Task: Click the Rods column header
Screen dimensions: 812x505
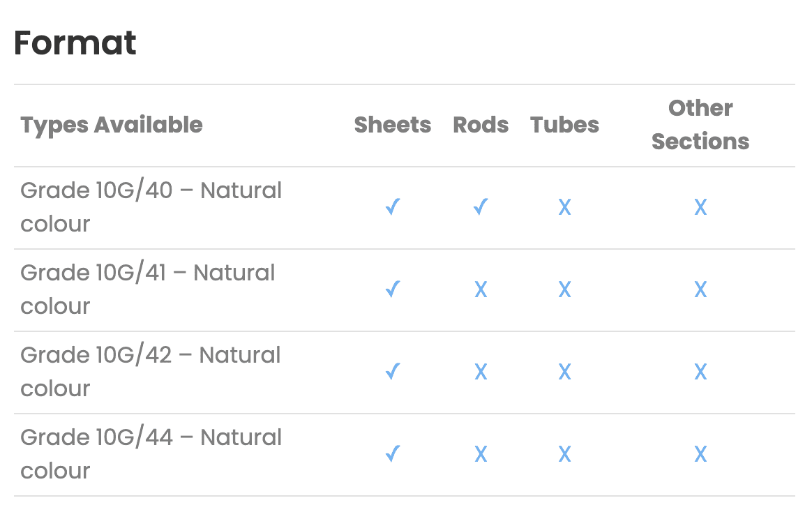Action: (x=481, y=125)
